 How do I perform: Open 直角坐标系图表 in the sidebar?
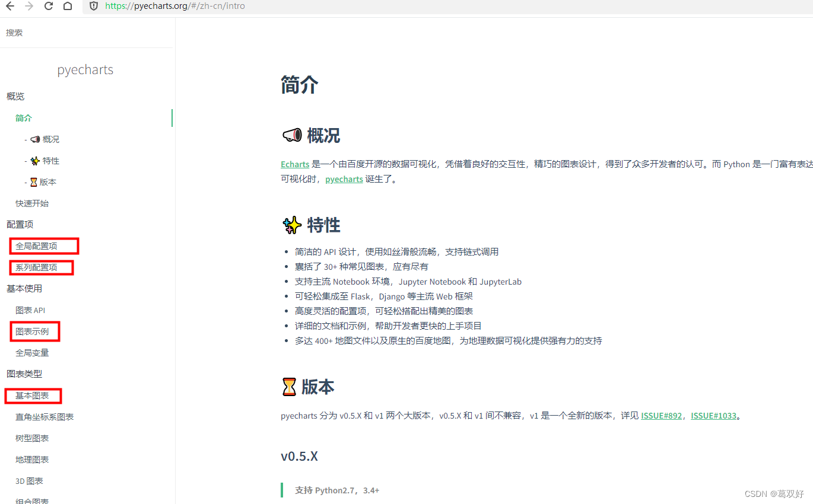[x=45, y=417]
